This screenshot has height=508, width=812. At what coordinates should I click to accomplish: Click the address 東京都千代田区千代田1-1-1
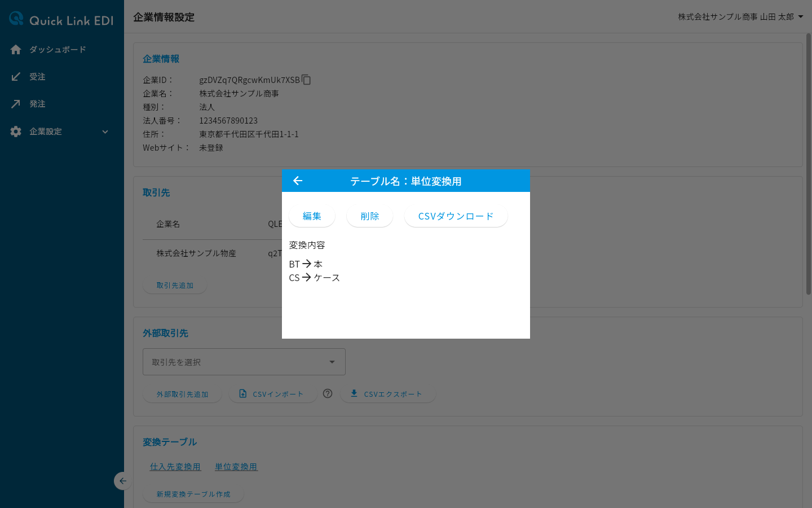(249, 134)
